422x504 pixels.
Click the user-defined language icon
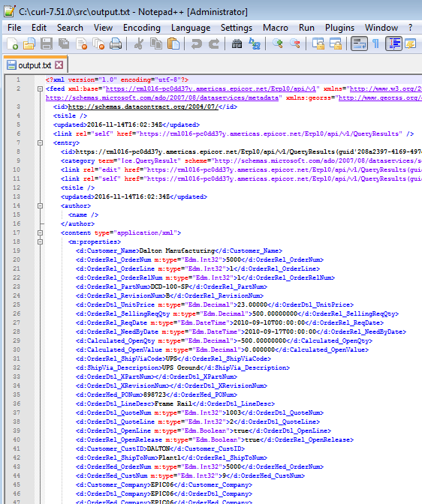click(411, 43)
